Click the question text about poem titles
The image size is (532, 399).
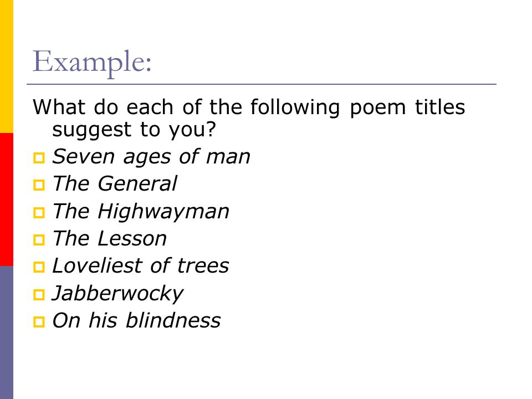(249, 119)
